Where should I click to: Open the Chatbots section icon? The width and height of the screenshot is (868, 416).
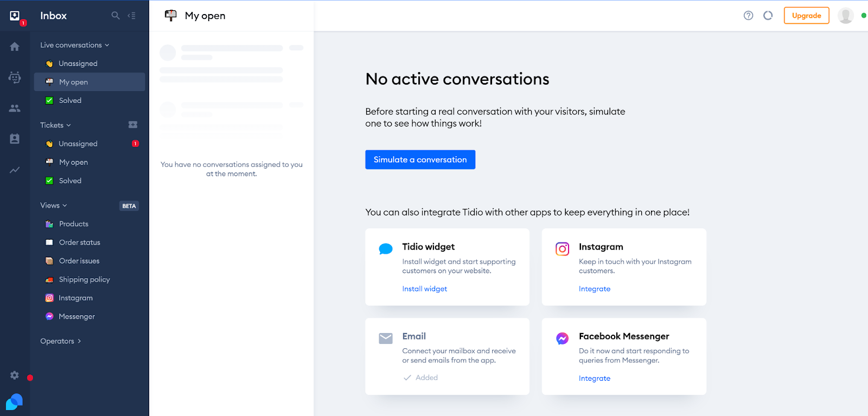click(x=15, y=78)
